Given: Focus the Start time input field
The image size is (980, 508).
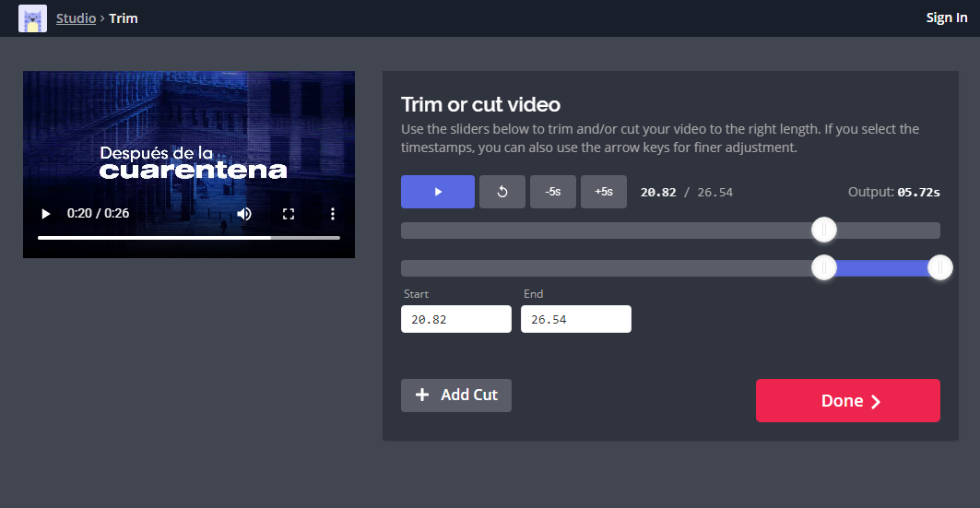Looking at the screenshot, I should point(455,319).
